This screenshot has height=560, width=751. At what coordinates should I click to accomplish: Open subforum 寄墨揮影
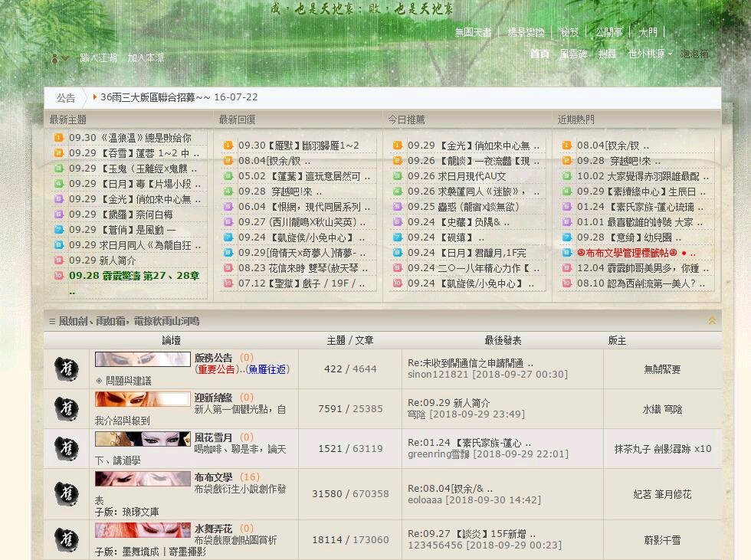click(x=187, y=552)
